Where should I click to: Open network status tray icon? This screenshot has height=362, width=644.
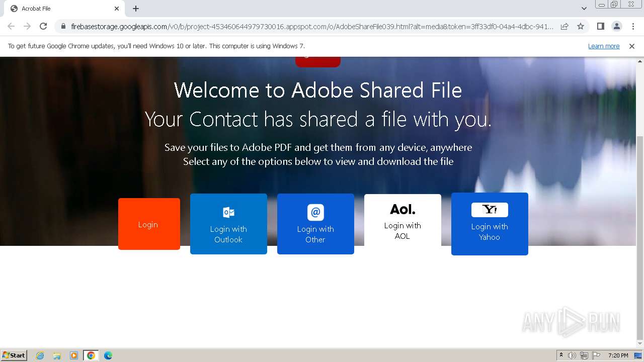[x=584, y=355]
